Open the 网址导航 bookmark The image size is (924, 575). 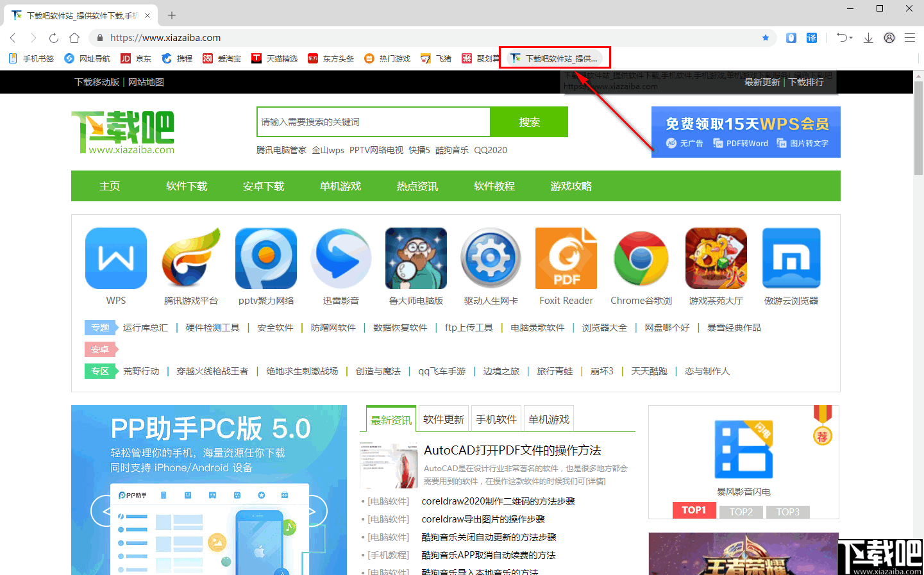(x=87, y=58)
